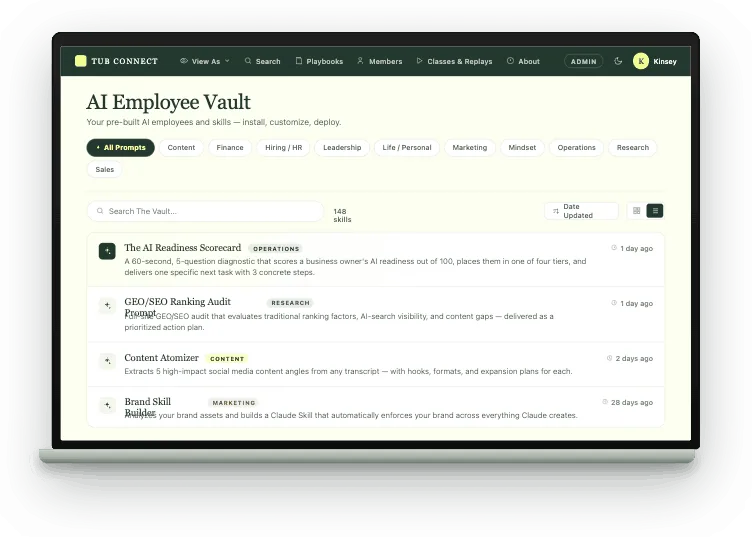
Task: Click the CONTENT tag on Atomizer row
Action: (x=227, y=359)
